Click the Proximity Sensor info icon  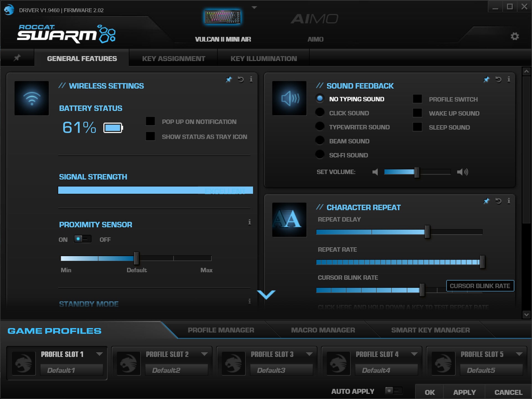249,222
